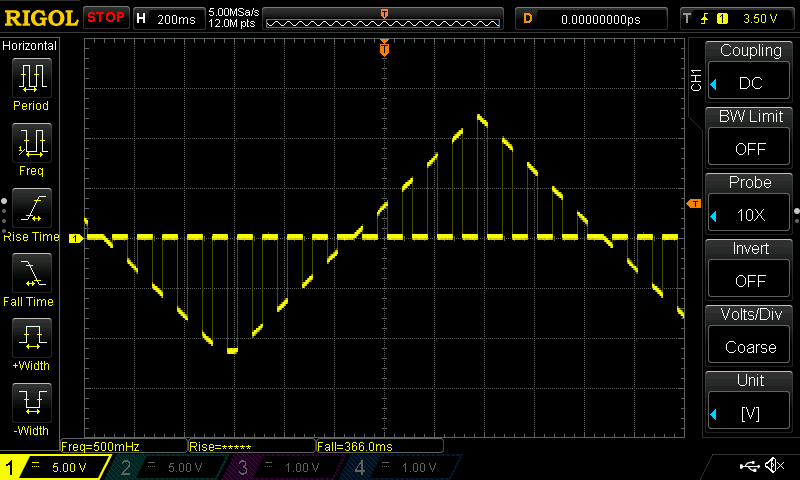Image resolution: width=800 pixels, height=480 pixels.
Task: Click the CH1 menu tab label
Action: point(696,80)
